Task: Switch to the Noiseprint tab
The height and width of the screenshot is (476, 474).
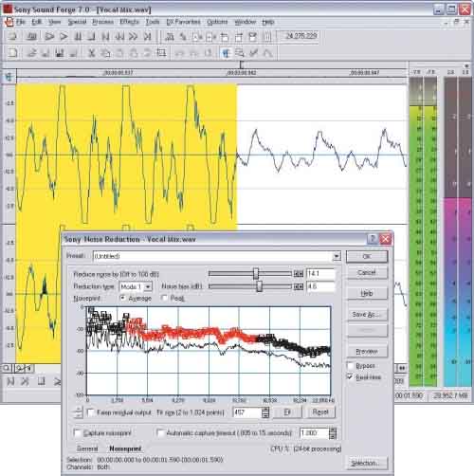Action: pyautogui.click(x=125, y=449)
